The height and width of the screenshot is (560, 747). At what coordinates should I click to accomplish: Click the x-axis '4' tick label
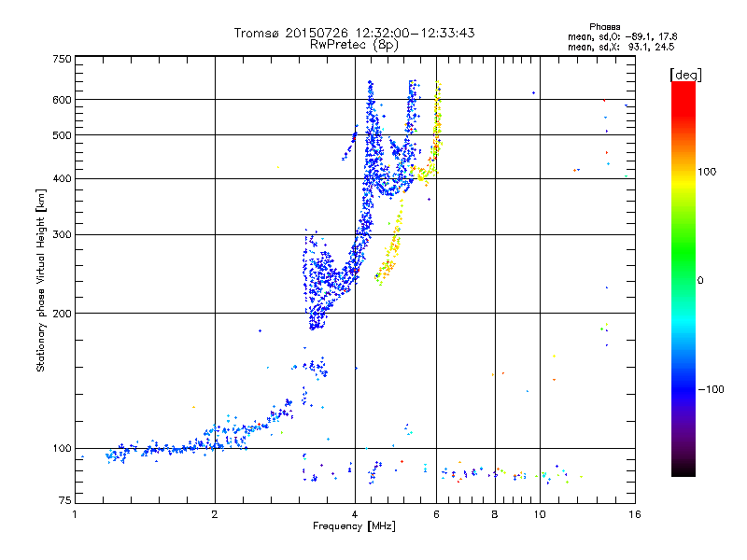coord(355,514)
